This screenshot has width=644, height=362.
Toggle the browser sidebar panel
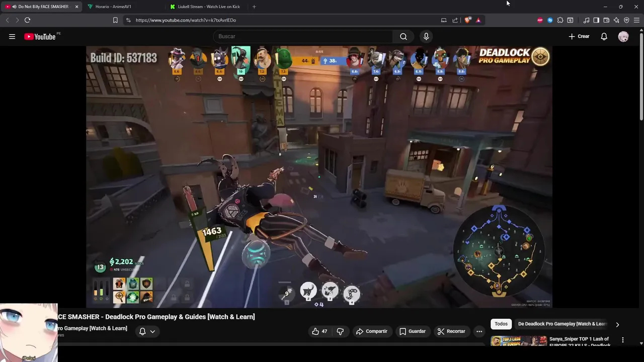[596, 20]
